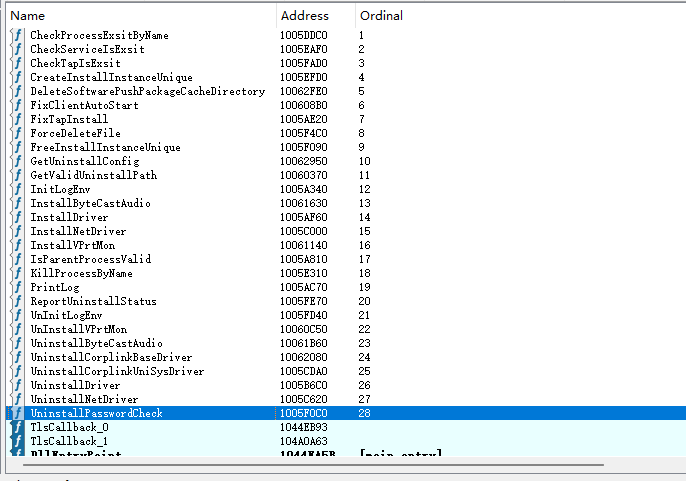Select the ForceDeleteFile export row
686x481 pixels.
click(x=75, y=133)
